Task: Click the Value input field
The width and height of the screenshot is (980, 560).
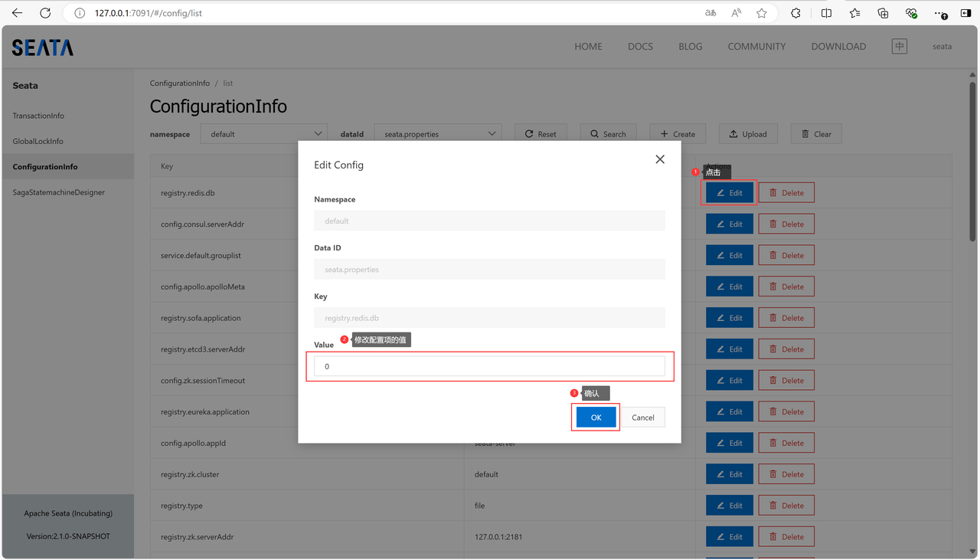Action: pyautogui.click(x=489, y=366)
